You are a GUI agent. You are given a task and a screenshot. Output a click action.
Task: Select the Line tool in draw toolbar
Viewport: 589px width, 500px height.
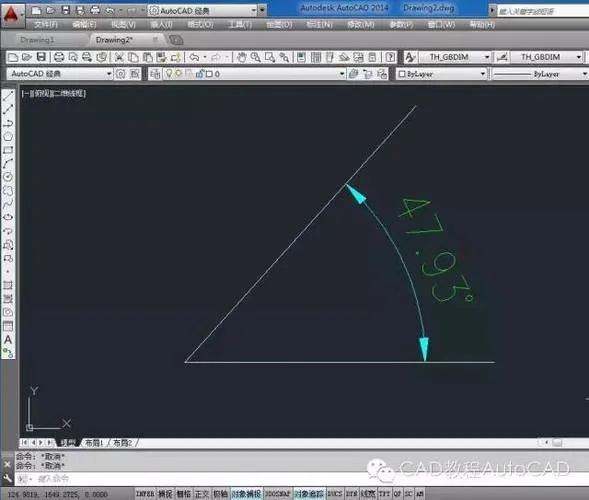click(x=8, y=96)
